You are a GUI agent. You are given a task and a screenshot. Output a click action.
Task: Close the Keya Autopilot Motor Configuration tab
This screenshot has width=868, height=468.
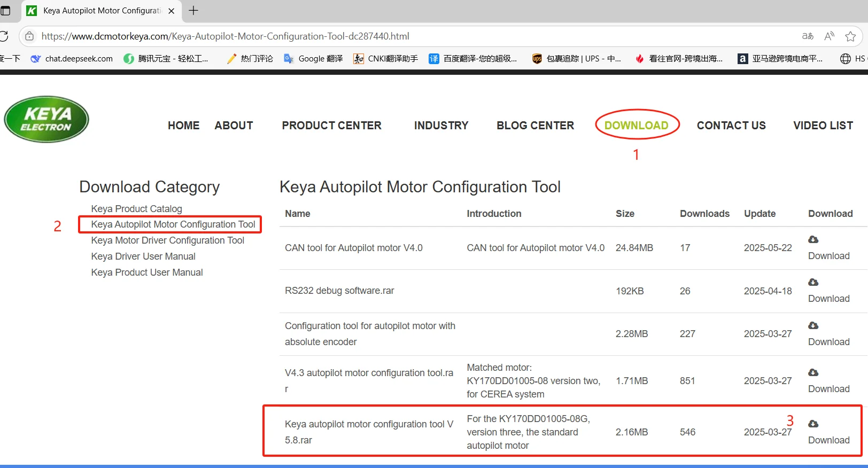coord(172,11)
